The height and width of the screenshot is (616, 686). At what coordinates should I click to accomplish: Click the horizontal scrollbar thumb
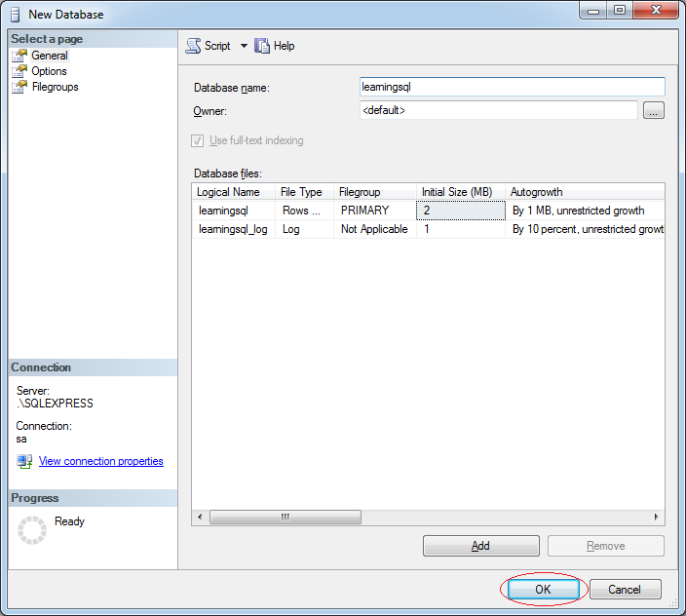(x=286, y=517)
